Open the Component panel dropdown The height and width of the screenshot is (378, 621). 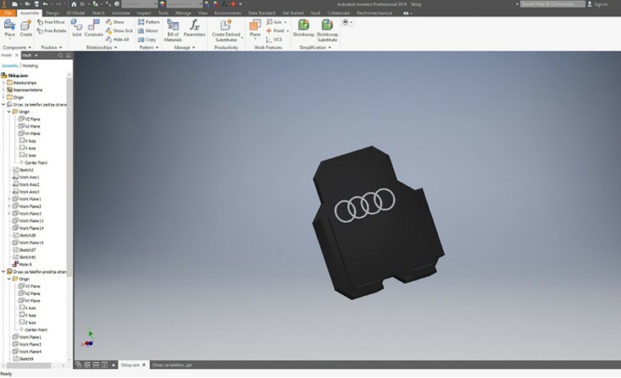click(17, 48)
